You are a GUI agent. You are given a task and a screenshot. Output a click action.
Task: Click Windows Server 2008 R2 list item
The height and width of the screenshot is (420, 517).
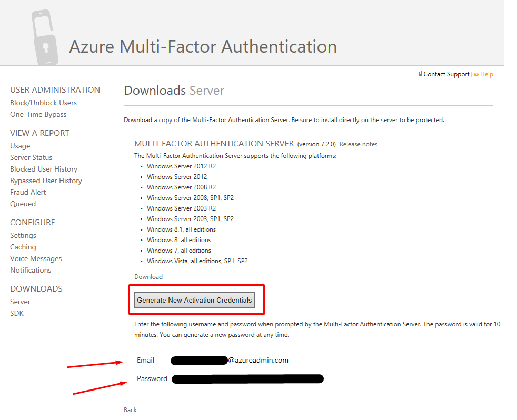(181, 187)
